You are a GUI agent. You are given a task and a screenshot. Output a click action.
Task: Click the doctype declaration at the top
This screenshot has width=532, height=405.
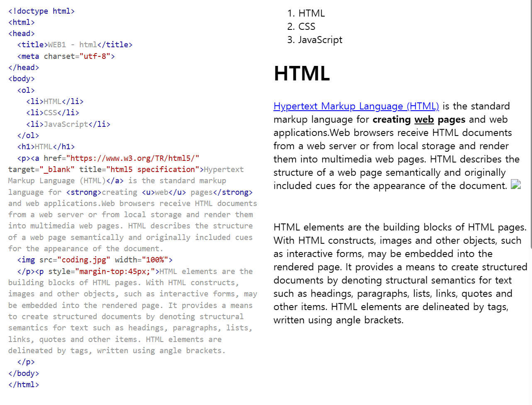click(x=41, y=11)
